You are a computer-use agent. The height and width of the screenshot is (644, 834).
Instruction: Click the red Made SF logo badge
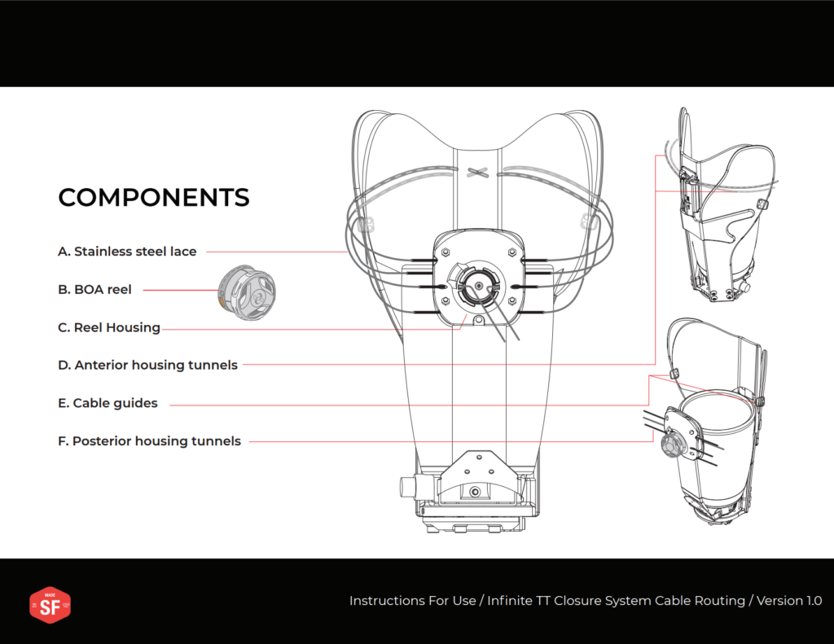click(49, 605)
